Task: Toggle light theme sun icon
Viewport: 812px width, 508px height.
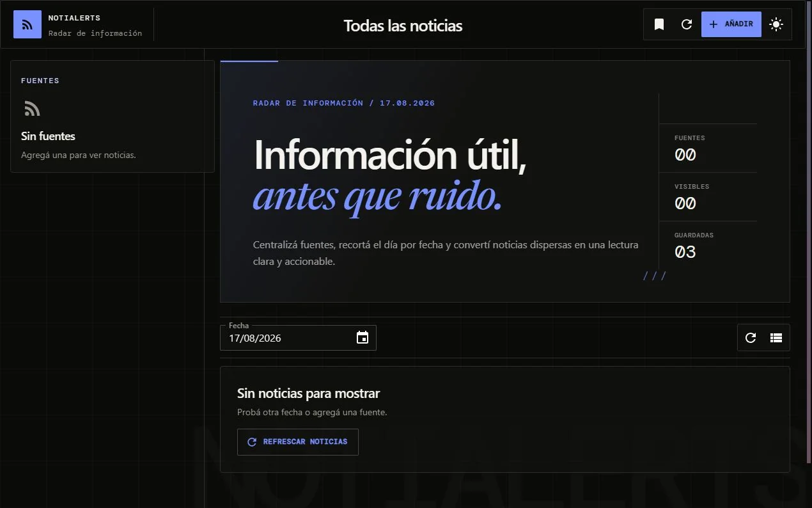Action: click(x=776, y=24)
